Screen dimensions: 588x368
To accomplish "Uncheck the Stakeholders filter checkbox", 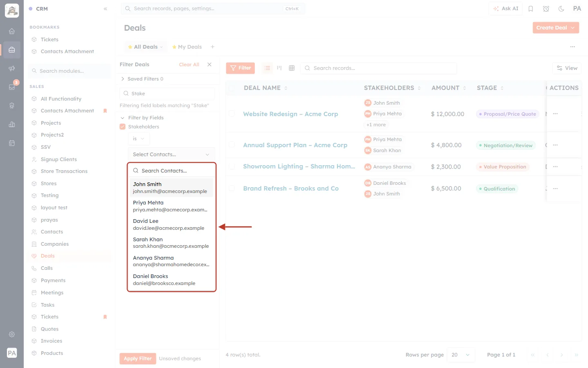I will pyautogui.click(x=122, y=127).
